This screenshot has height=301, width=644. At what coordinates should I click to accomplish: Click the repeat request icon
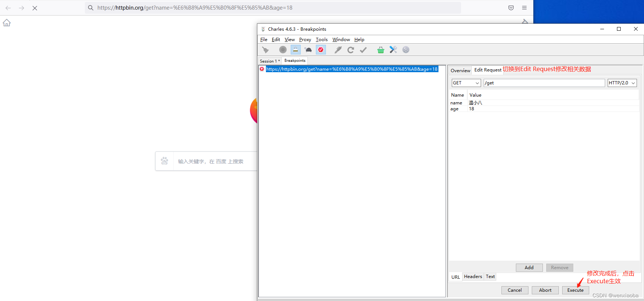350,50
